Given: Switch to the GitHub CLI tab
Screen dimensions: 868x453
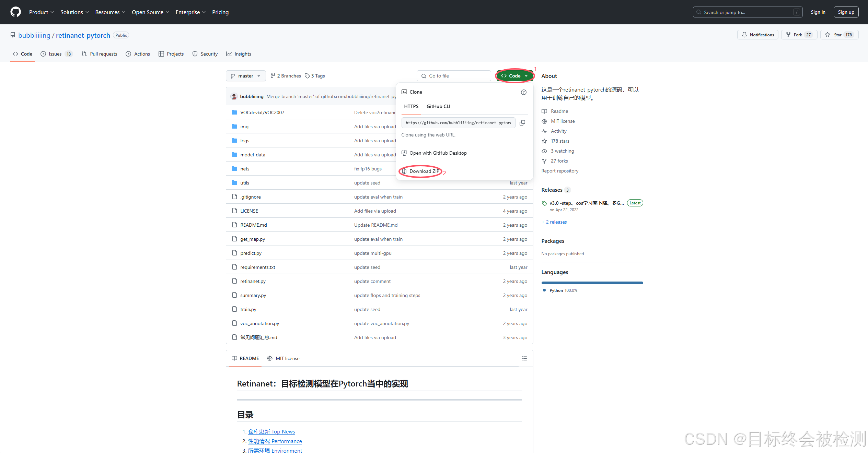Looking at the screenshot, I should [438, 106].
